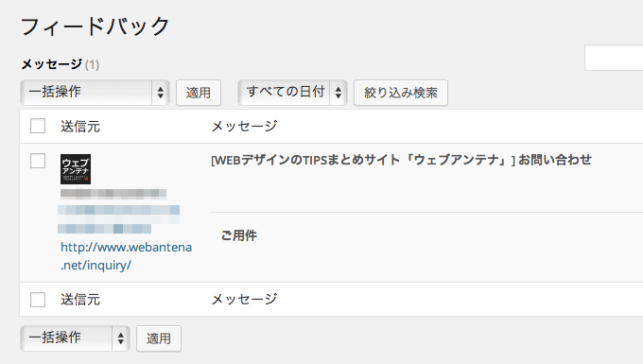This screenshot has height=364, width=643.
Task: Open the webantena.net/inquiry link
Action: click(126, 256)
